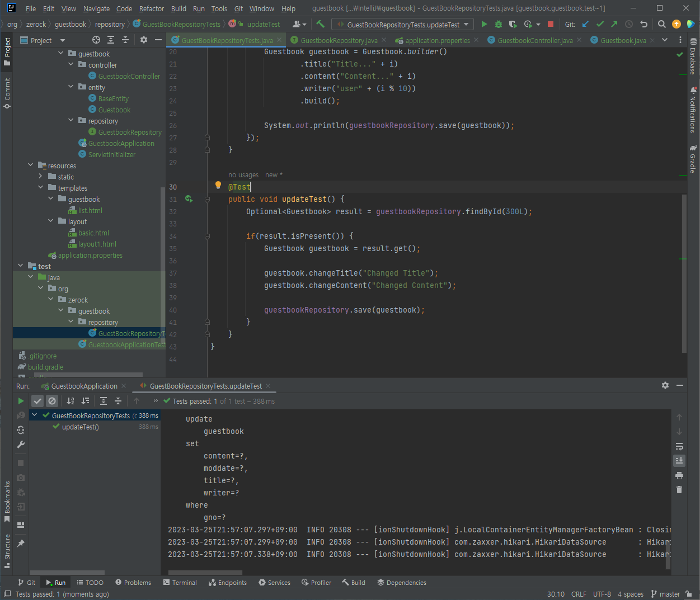The height and width of the screenshot is (600, 700).
Task: Click the master branch widget
Action: coord(666,594)
